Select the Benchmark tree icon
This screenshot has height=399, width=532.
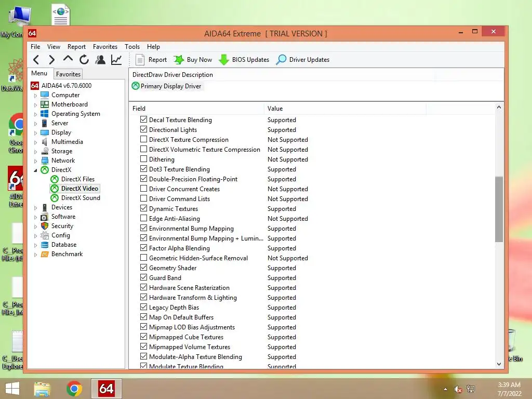[45, 254]
